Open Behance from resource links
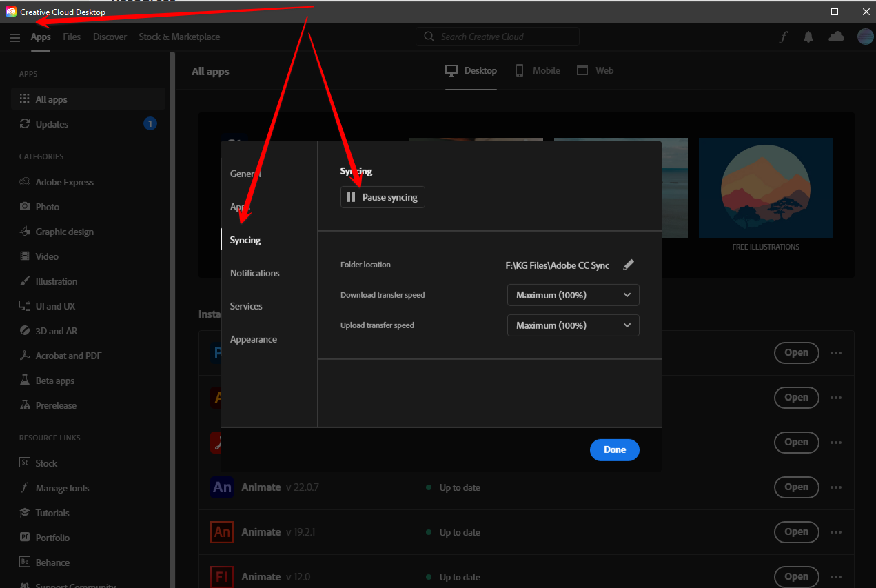 pos(23,562)
